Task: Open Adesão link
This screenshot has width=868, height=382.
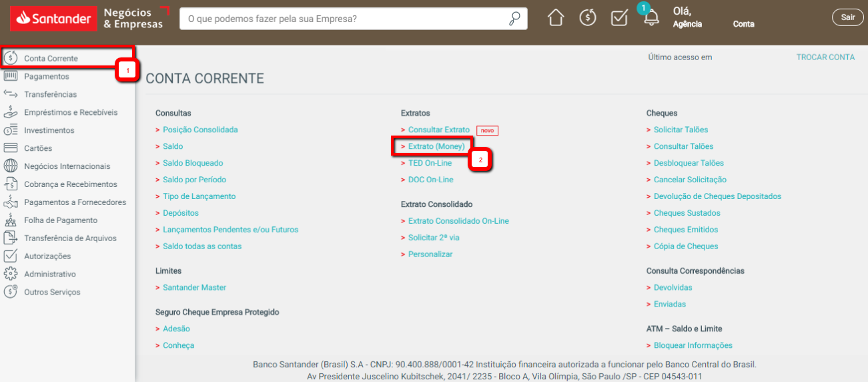Action: [176, 329]
